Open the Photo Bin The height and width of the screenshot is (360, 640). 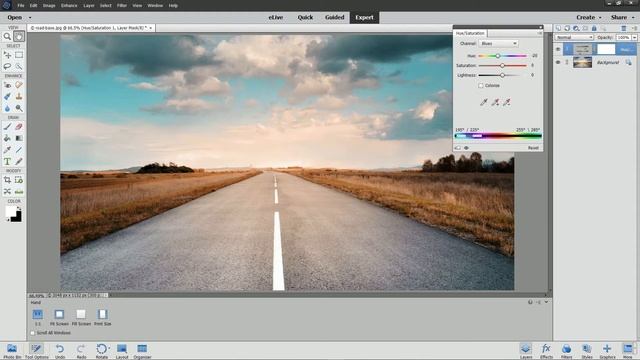(x=12, y=351)
